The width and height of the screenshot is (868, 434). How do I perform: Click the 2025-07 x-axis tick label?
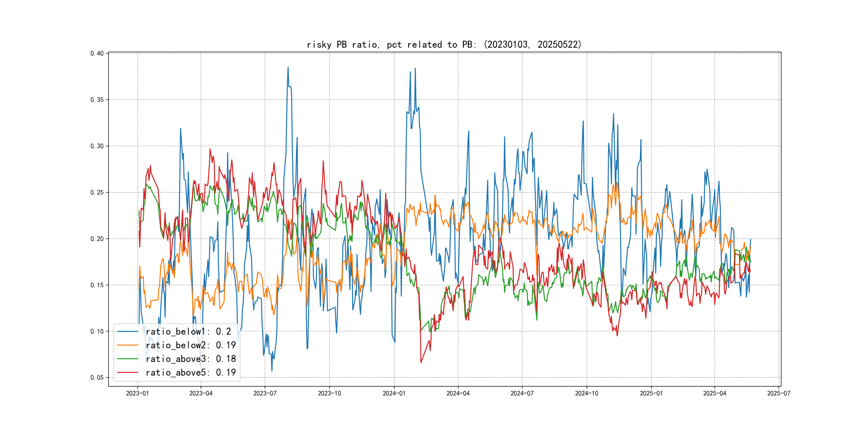point(778,393)
